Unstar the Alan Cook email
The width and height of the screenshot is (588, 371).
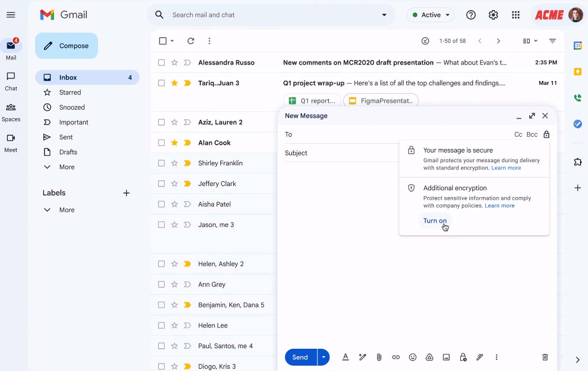click(x=174, y=143)
